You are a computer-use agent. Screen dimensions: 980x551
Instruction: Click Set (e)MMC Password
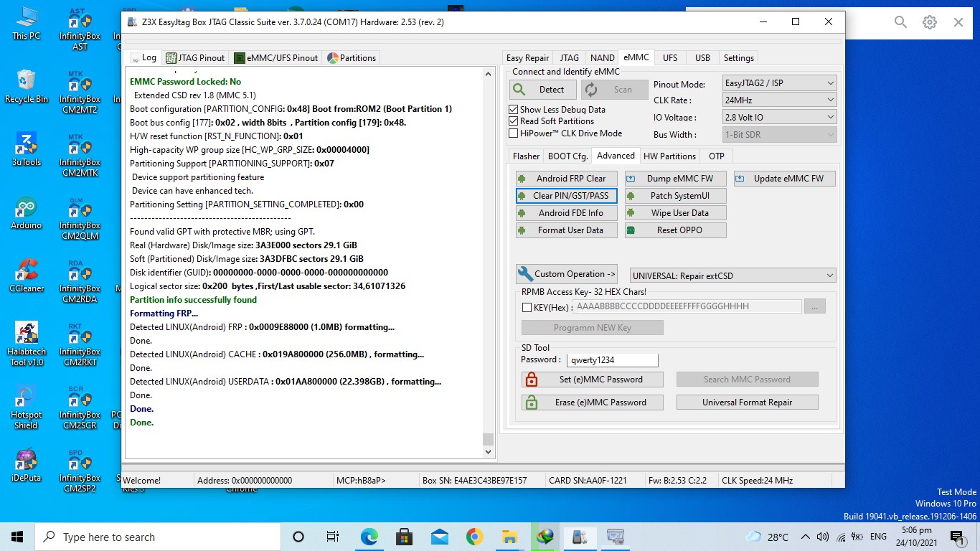click(592, 380)
